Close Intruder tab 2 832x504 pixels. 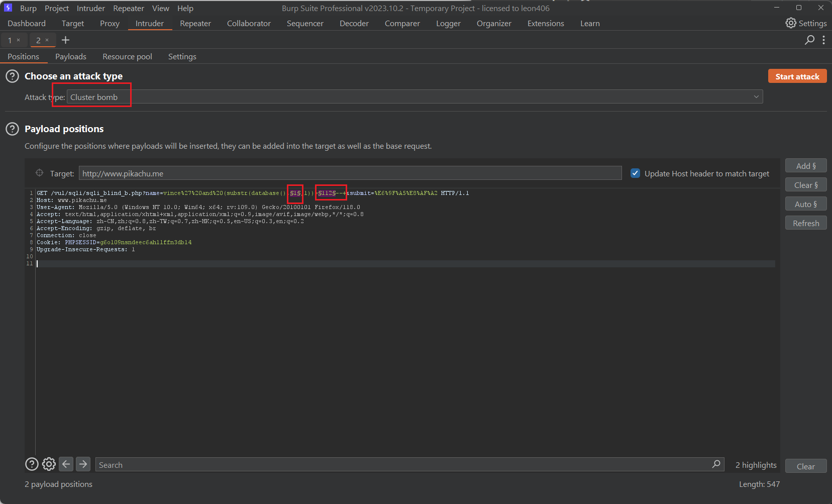47,40
